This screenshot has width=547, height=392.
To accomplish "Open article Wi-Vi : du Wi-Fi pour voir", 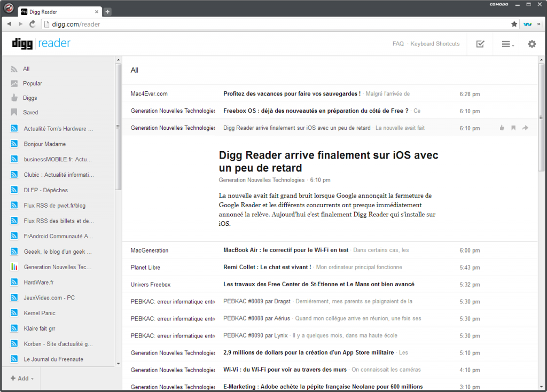I will (x=285, y=370).
